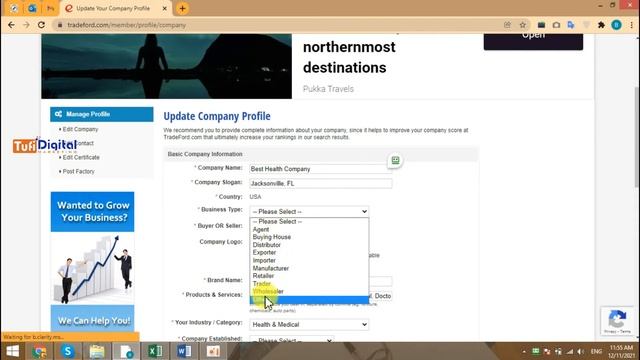Click the address bar URL
This screenshot has height=360, width=640.
click(x=127, y=25)
